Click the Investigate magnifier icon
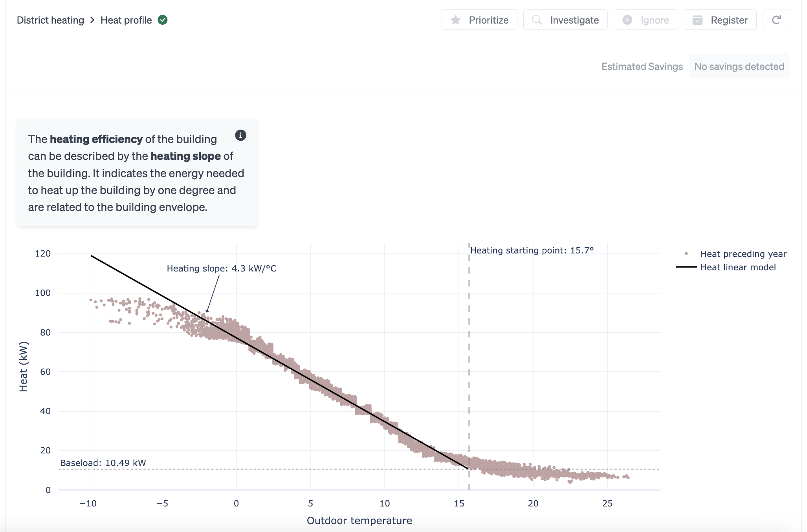The height and width of the screenshot is (532, 807). 537,20
